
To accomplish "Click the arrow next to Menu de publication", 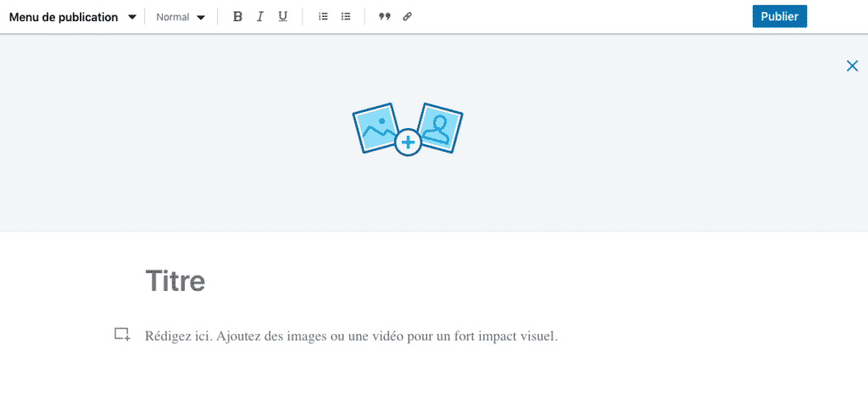I will pyautogui.click(x=131, y=17).
